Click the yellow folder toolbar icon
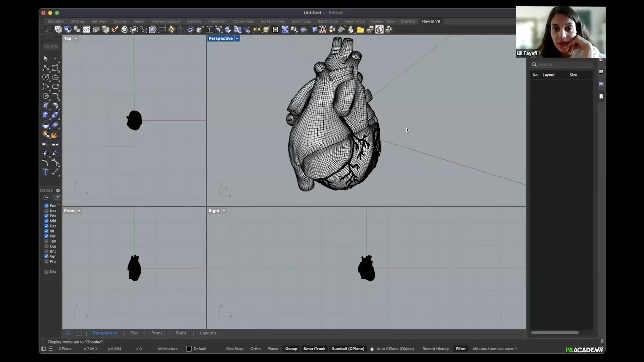The image size is (644, 362). [x=360, y=30]
